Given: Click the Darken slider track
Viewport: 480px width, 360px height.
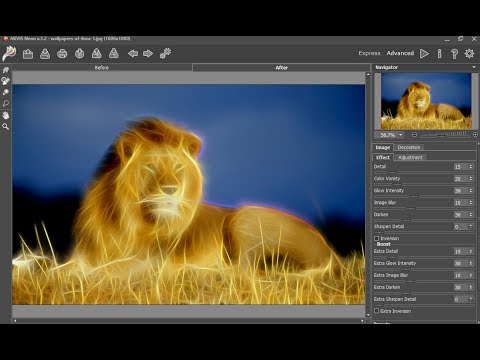Looking at the screenshot, I should point(423,221).
